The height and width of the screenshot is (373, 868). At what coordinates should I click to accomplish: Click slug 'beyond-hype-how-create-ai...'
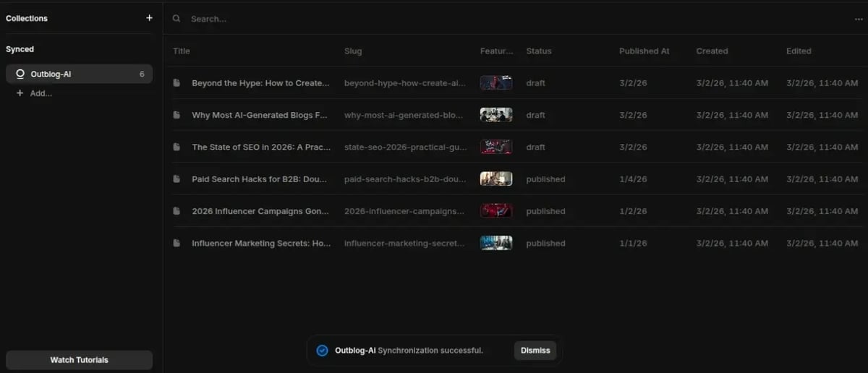[x=406, y=83]
